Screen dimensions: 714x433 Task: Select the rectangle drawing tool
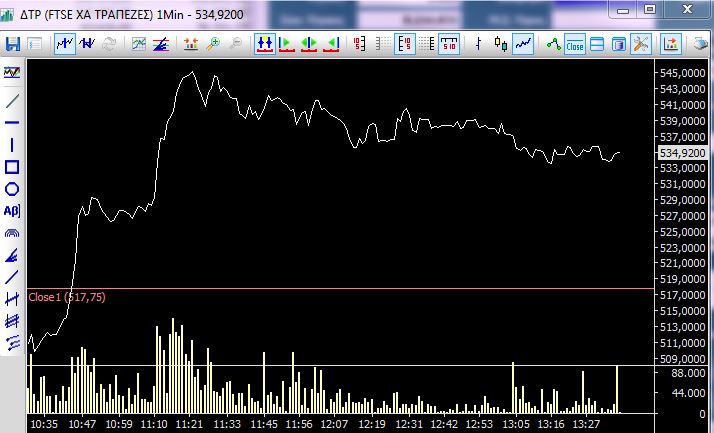coord(12,167)
